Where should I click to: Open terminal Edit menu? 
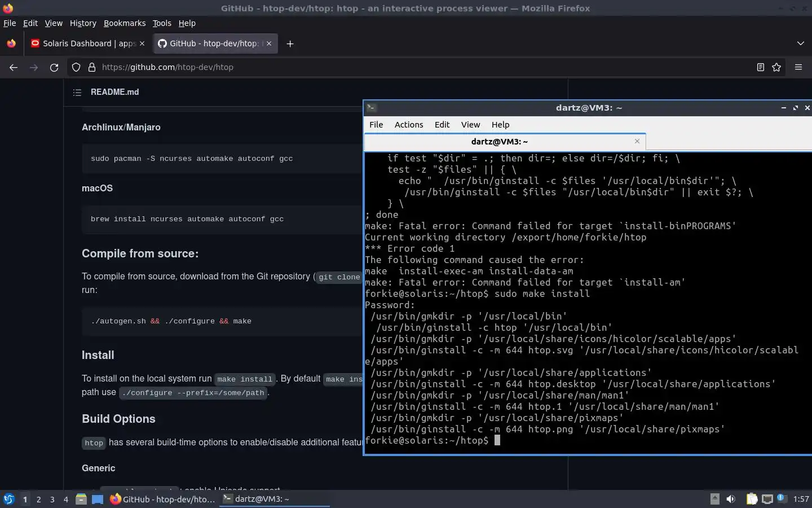[x=442, y=125]
